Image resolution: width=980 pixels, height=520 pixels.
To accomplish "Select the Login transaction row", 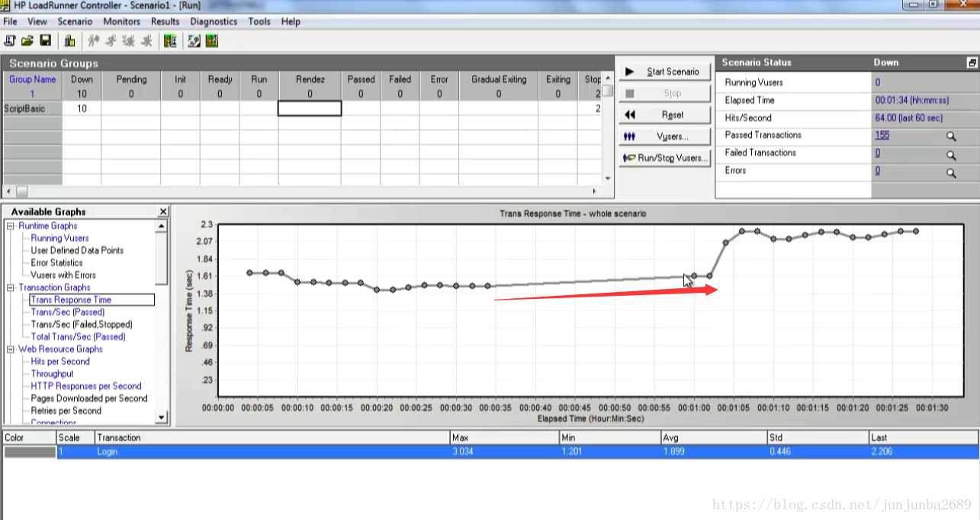I will [x=490, y=451].
